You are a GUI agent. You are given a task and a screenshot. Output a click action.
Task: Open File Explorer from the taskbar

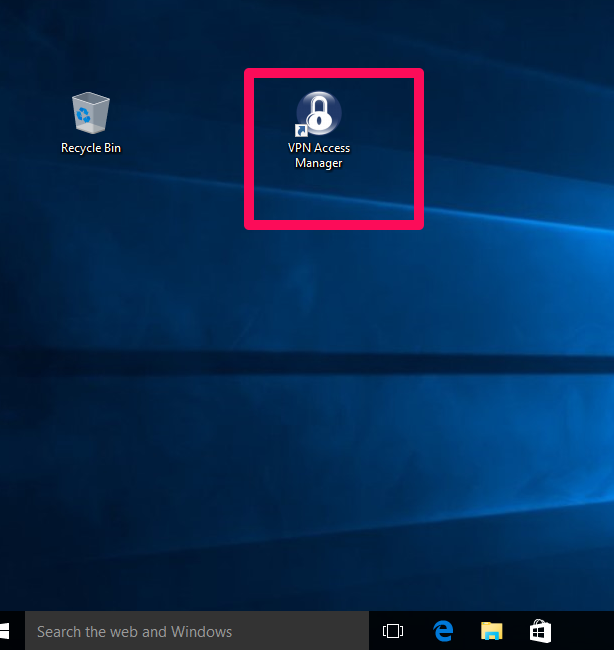point(492,631)
